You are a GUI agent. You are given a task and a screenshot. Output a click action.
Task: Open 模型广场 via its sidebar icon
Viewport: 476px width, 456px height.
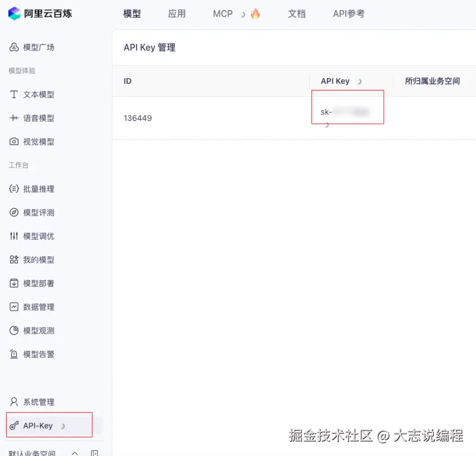click(14, 47)
